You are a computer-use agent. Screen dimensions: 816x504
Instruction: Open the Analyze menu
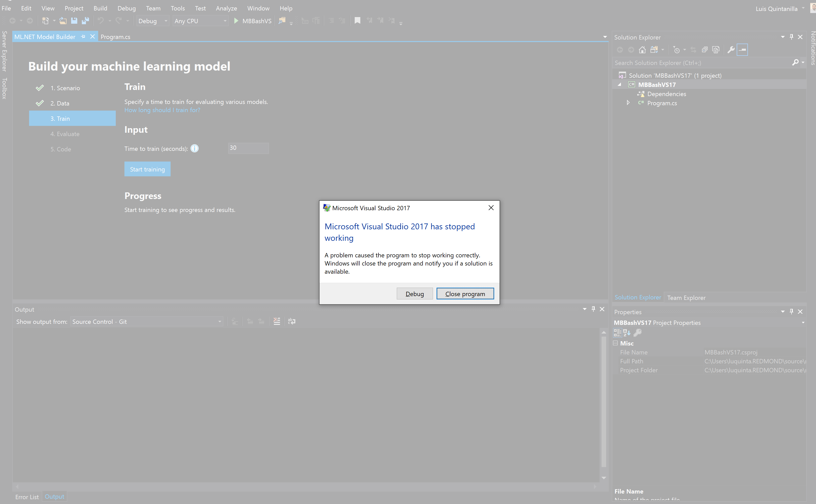(x=226, y=8)
